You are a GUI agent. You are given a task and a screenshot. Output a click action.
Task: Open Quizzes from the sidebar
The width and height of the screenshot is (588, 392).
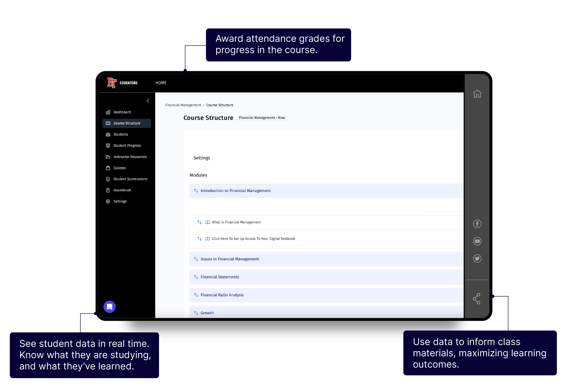[x=119, y=168]
